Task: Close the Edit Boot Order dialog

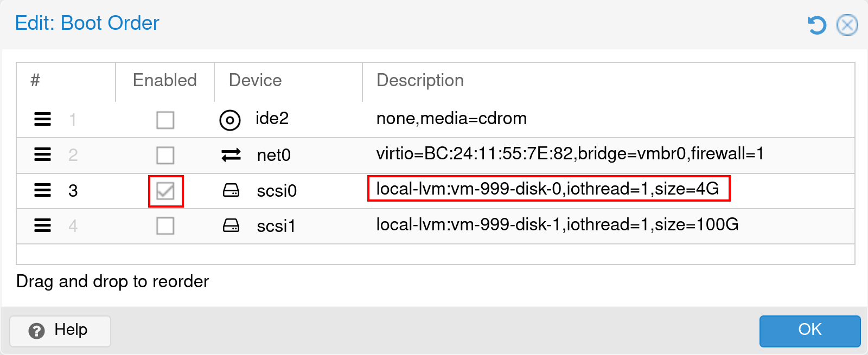Action: coord(847,25)
